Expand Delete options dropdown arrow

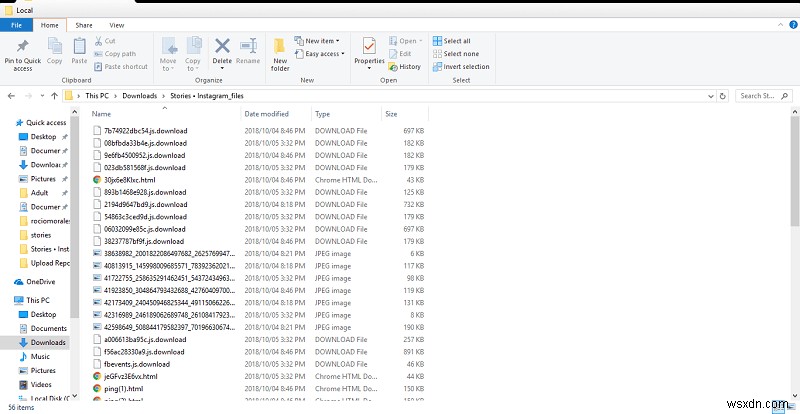(222, 68)
